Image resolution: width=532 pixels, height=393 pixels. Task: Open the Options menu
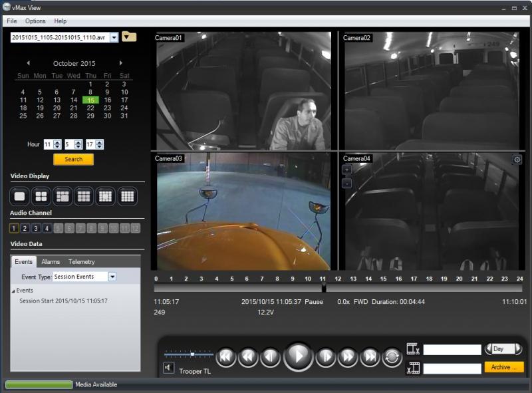pos(35,21)
